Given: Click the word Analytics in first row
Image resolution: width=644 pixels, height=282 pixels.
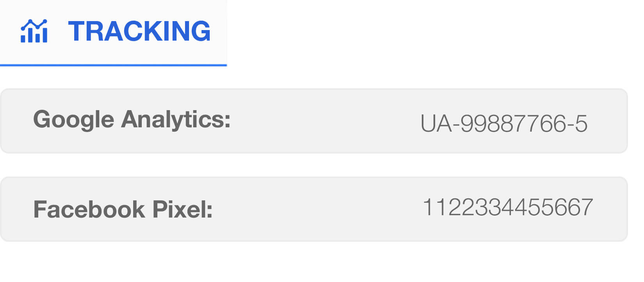Looking at the screenshot, I should click(x=176, y=120).
